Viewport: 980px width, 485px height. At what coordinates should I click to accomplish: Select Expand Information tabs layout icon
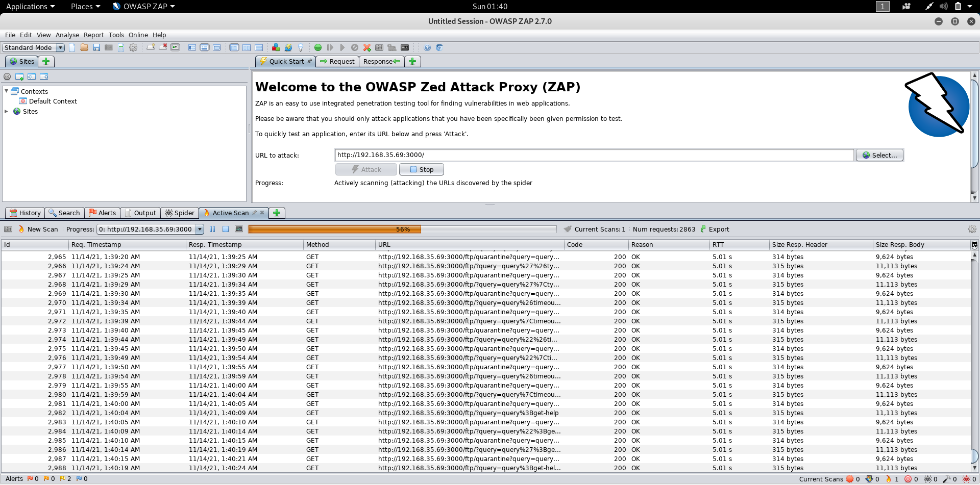tap(205, 47)
